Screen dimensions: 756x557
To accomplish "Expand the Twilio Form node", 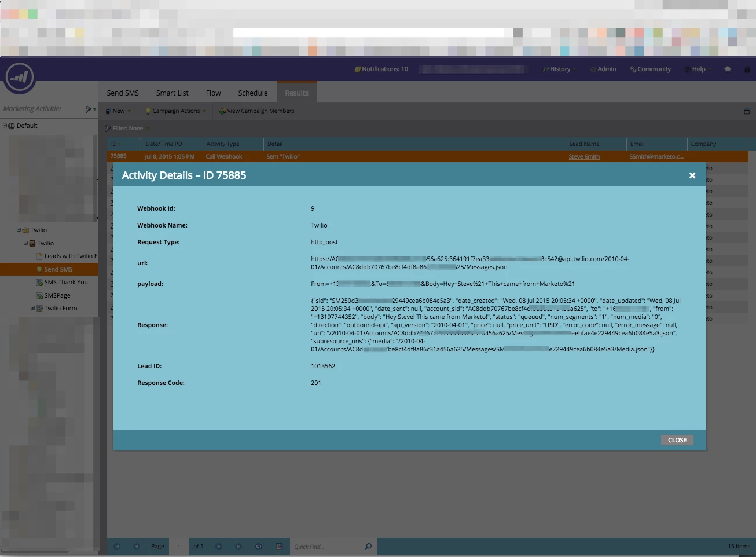I will (32, 308).
